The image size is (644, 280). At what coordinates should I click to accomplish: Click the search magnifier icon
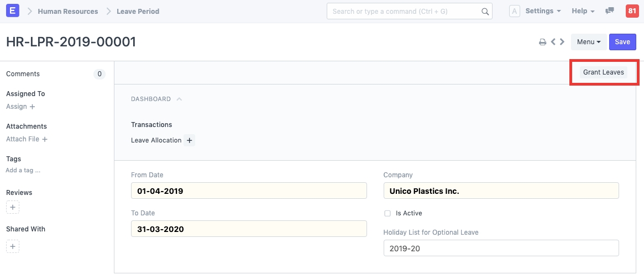[x=485, y=12]
